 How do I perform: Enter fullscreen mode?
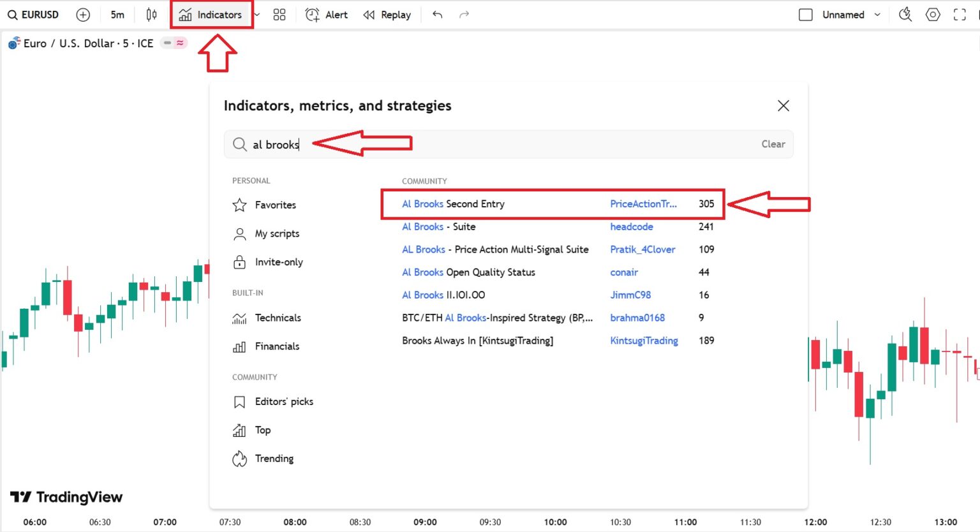pyautogui.click(x=960, y=15)
